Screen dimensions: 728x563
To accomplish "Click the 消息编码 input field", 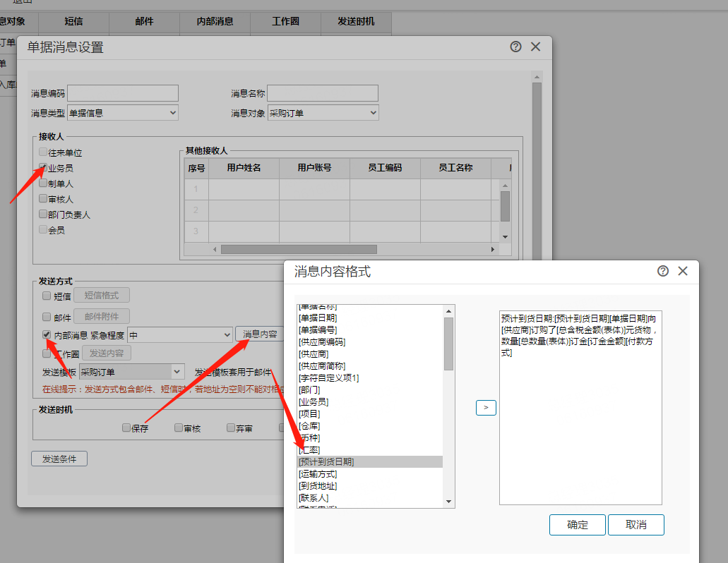I will point(123,93).
